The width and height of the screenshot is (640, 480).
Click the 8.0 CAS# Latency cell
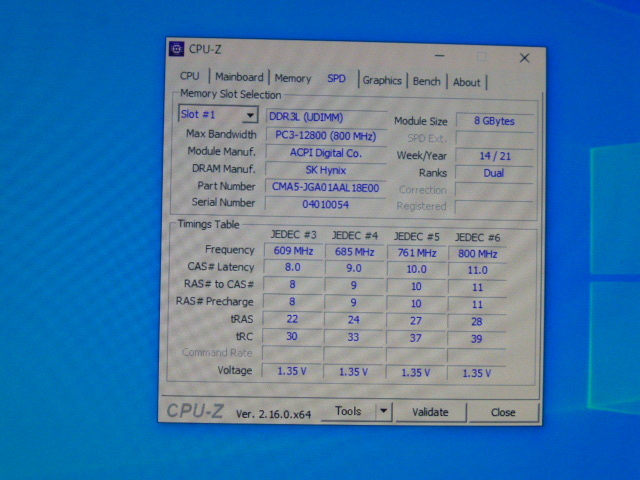[293, 267]
